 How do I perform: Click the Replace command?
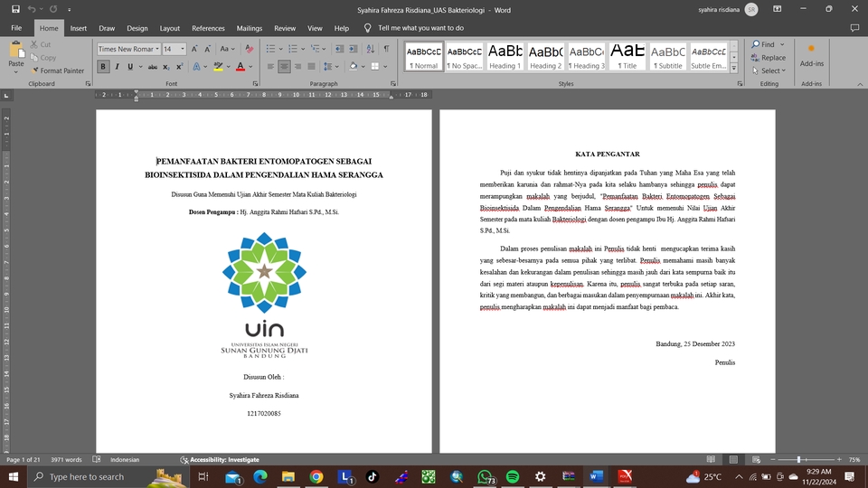coord(769,58)
